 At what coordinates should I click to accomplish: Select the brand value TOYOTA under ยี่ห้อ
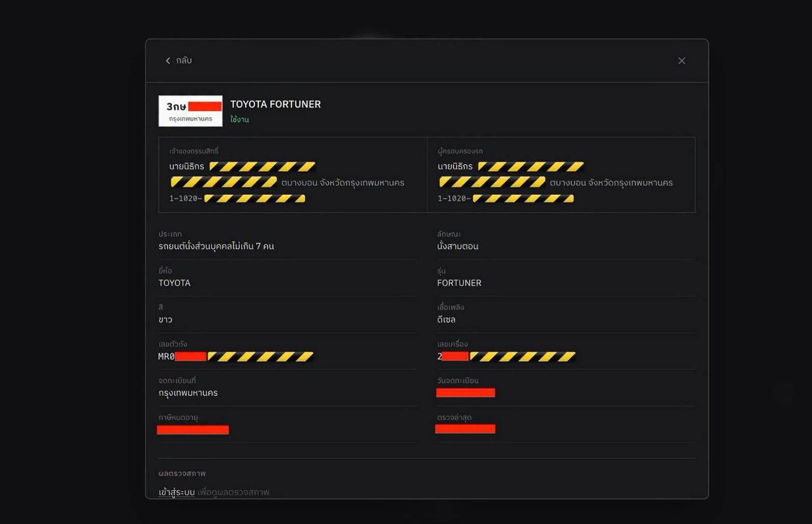coord(174,283)
